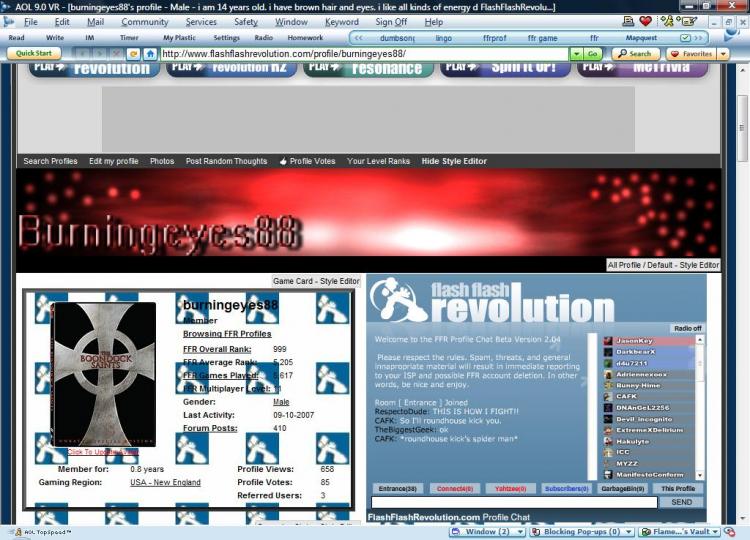Image resolution: width=750 pixels, height=540 pixels.
Task: Click the green Go button
Action: (593, 54)
